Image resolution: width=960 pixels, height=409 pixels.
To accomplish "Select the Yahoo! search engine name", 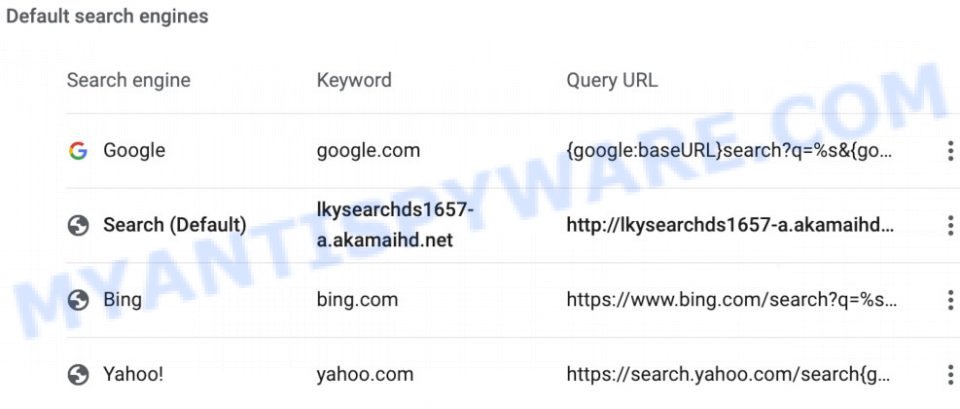I will [133, 374].
